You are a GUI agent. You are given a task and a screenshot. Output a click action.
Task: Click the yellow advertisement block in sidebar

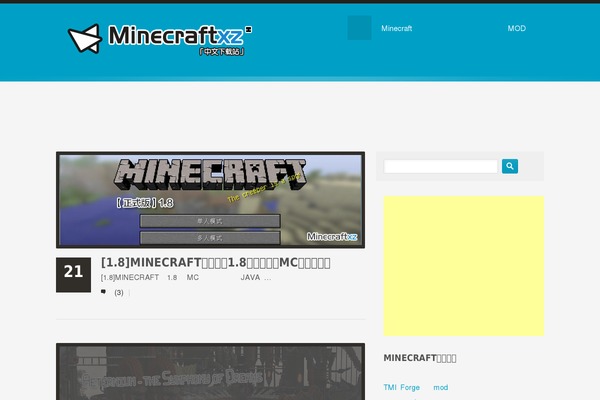point(464,266)
